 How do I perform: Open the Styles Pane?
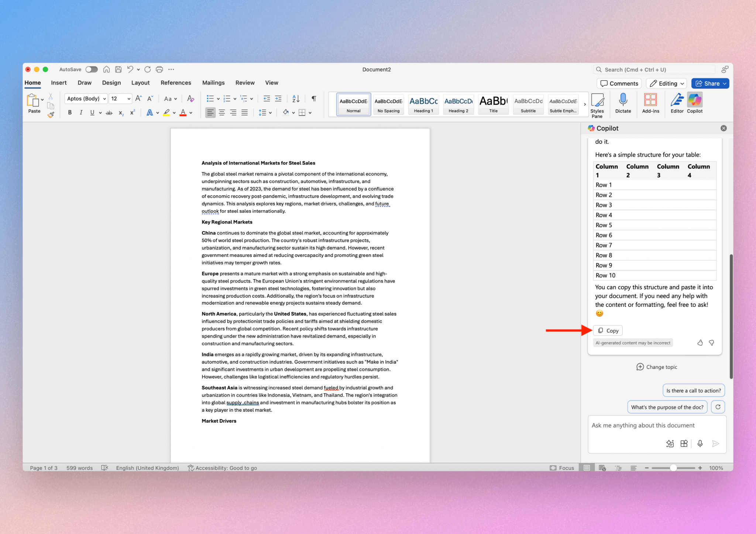(597, 104)
